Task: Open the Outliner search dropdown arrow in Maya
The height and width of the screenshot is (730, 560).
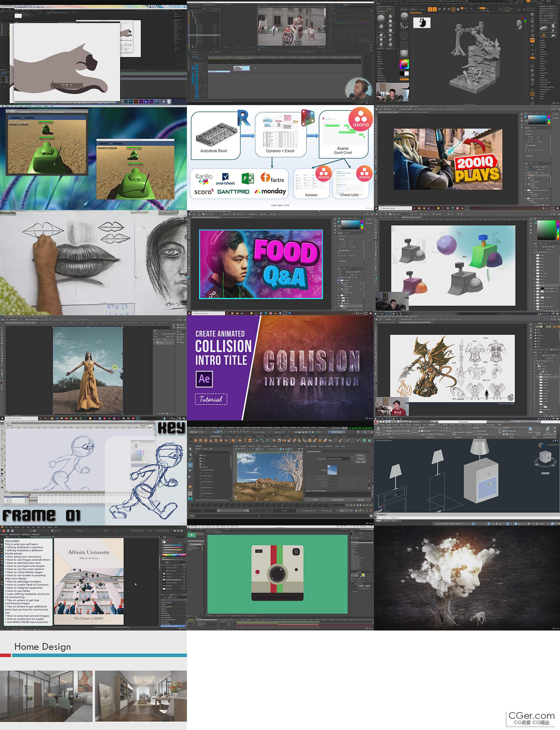Action: (x=230, y=452)
